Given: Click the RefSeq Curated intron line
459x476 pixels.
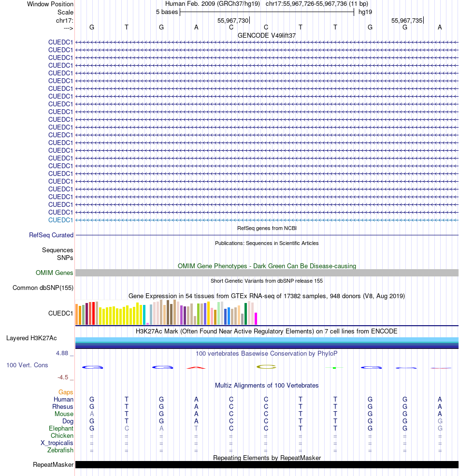Looking at the screenshot, I should click(x=267, y=235).
